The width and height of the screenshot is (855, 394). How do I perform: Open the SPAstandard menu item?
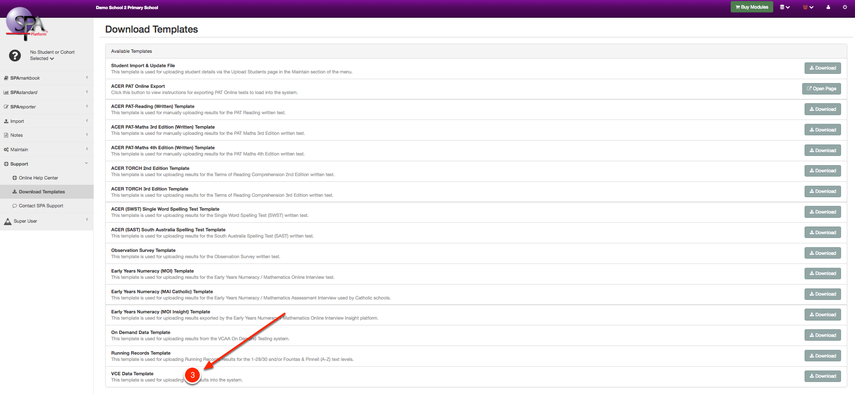point(46,92)
